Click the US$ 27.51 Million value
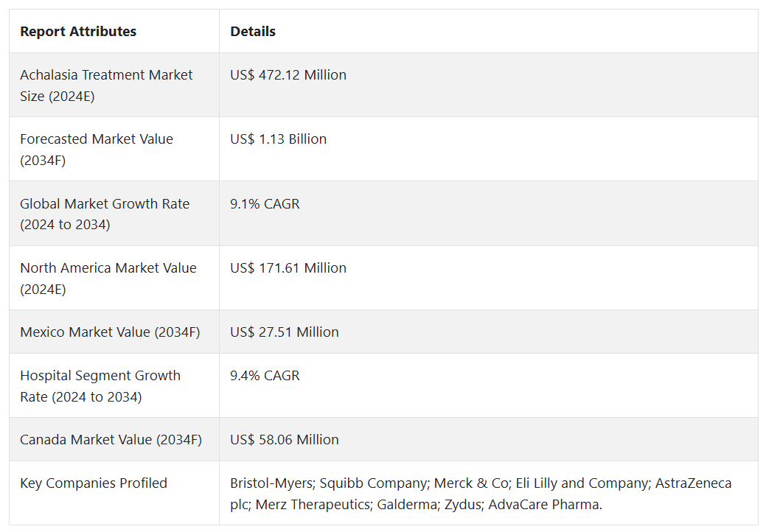 point(285,332)
